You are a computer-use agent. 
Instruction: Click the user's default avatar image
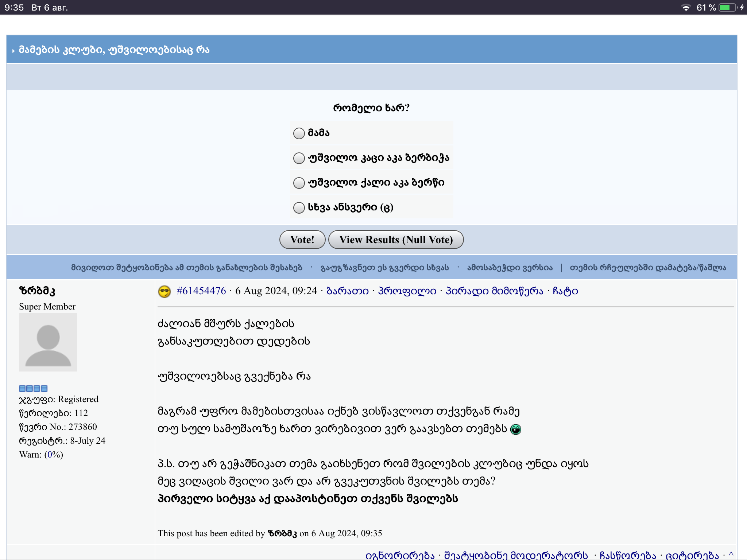[x=48, y=342]
